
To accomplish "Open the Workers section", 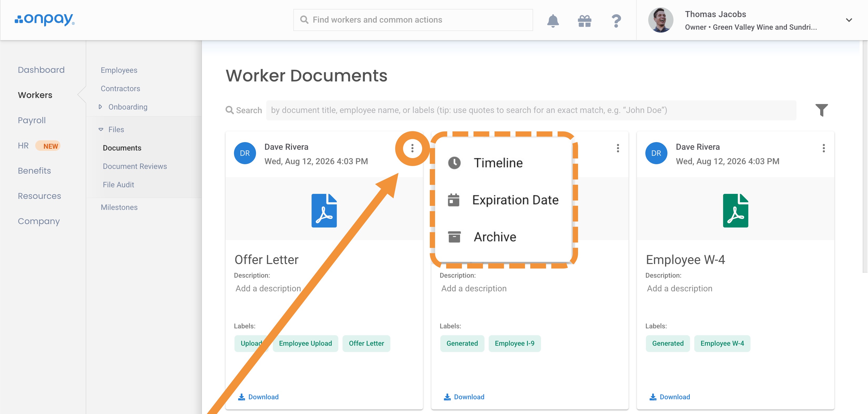I will point(35,95).
